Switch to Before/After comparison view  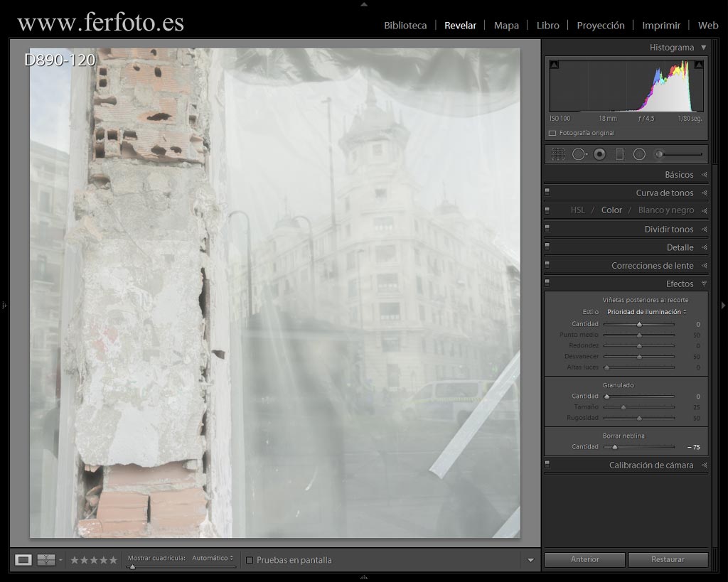pyautogui.click(x=46, y=560)
